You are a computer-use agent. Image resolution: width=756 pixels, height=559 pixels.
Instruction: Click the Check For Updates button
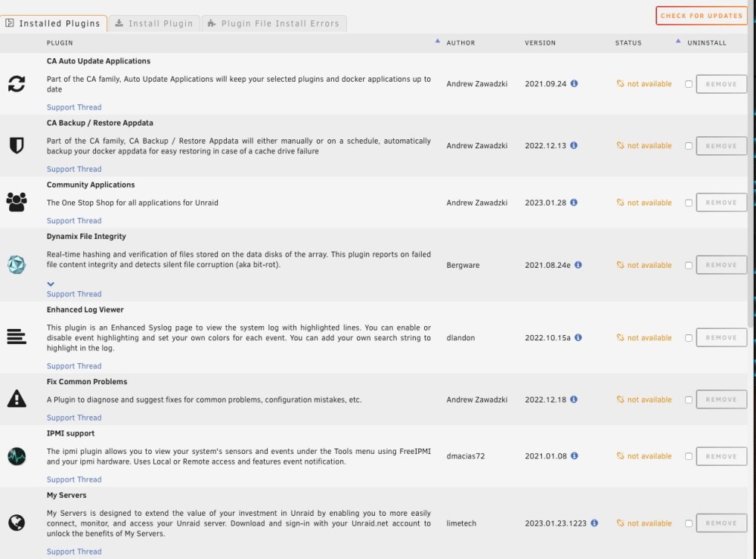tap(702, 15)
